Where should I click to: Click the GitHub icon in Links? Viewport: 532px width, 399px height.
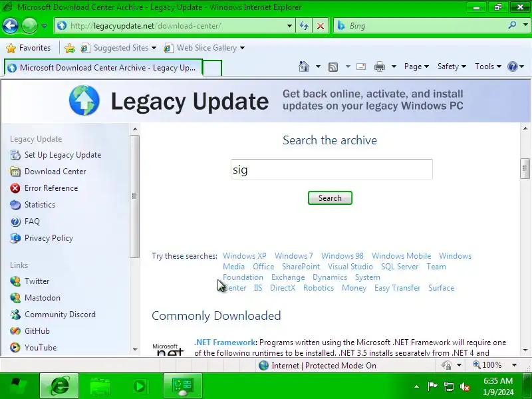[x=15, y=331]
